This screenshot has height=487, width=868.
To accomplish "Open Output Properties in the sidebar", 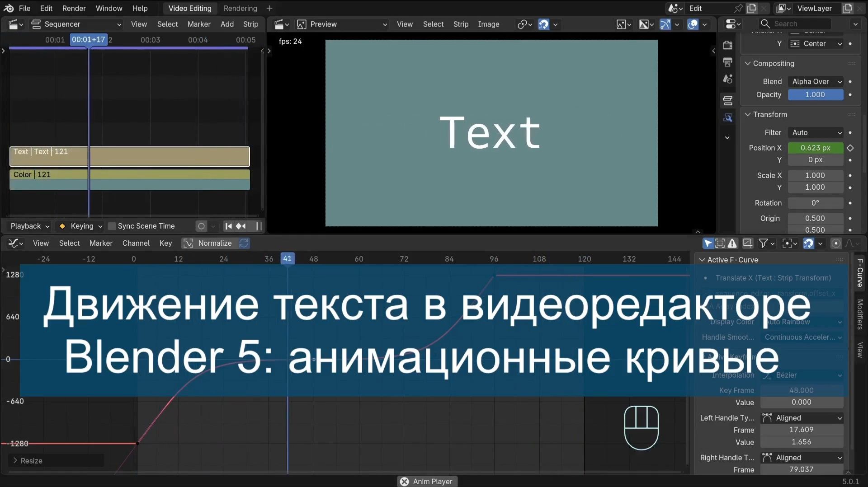I will coord(727,62).
